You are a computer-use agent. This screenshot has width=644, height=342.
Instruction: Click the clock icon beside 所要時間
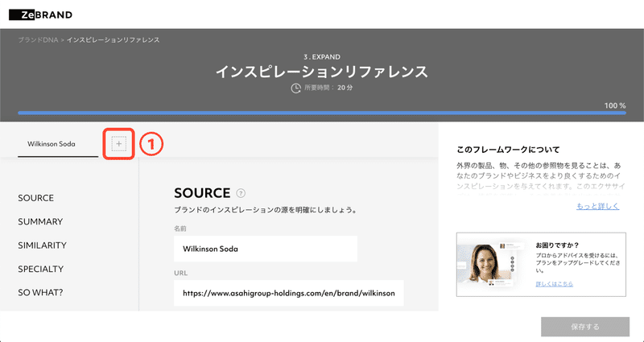[295, 88]
